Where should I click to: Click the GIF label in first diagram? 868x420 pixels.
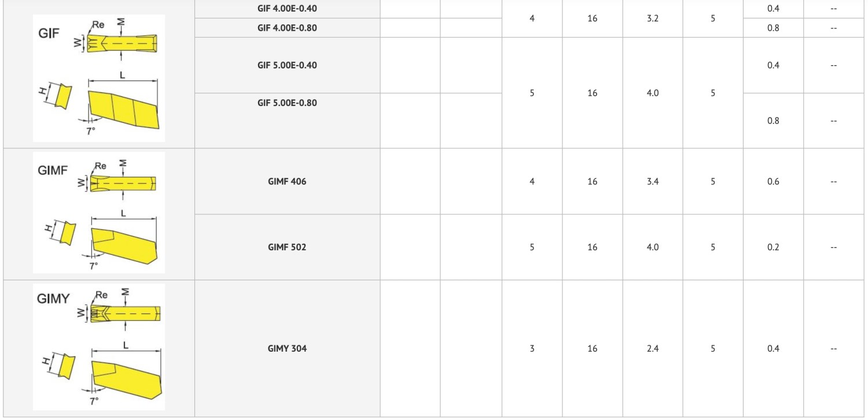coord(49,33)
